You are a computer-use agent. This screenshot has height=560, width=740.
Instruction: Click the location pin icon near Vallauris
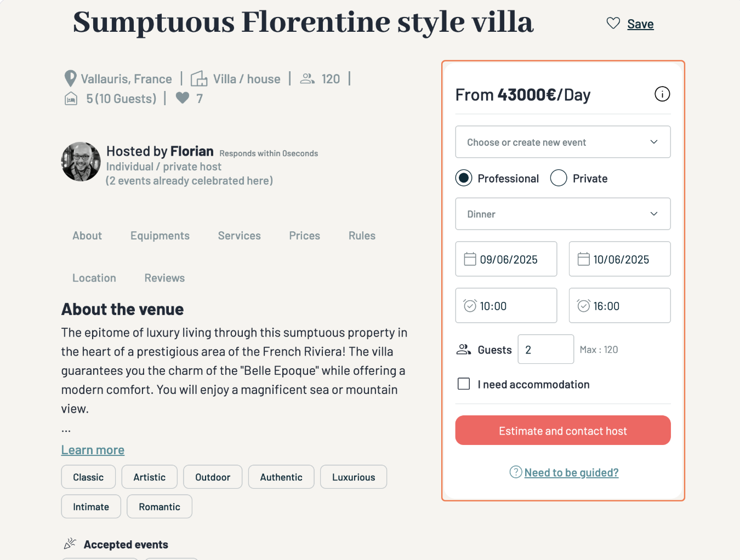(x=70, y=78)
